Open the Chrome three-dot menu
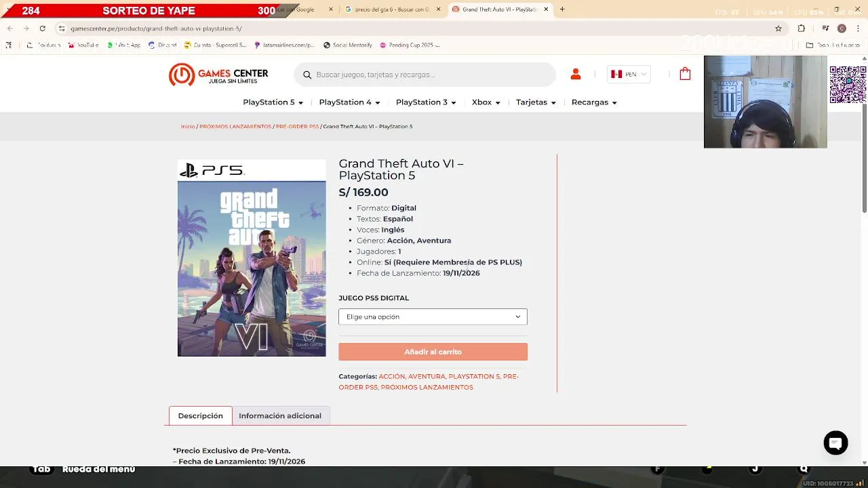The width and height of the screenshot is (868, 488). pos(858,28)
